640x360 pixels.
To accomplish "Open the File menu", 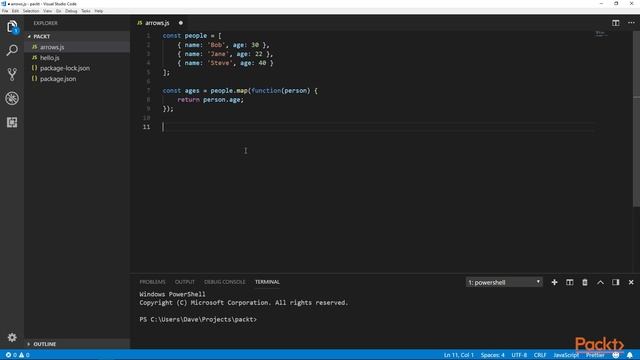I will click(5, 11).
